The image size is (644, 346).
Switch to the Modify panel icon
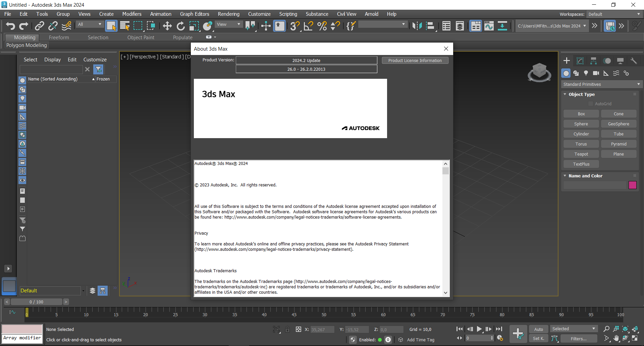(x=580, y=61)
